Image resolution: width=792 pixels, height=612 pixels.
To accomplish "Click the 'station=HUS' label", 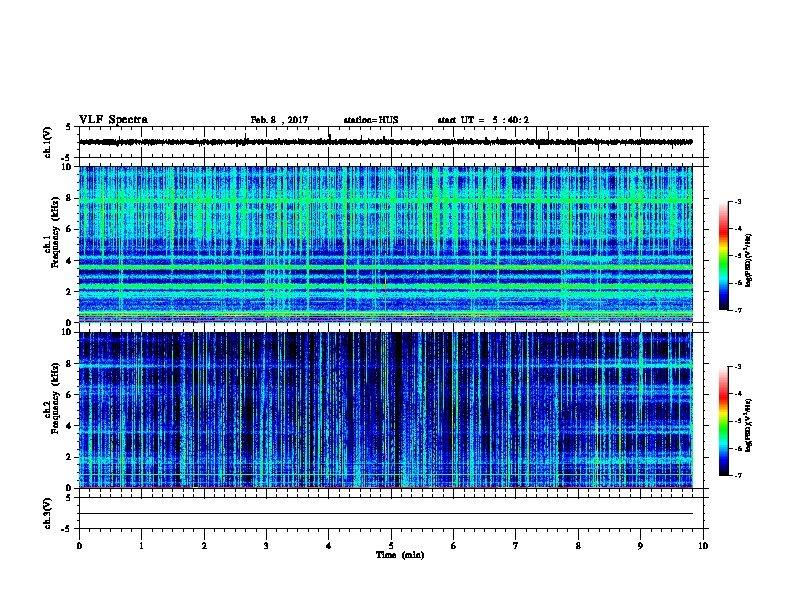I will (371, 120).
